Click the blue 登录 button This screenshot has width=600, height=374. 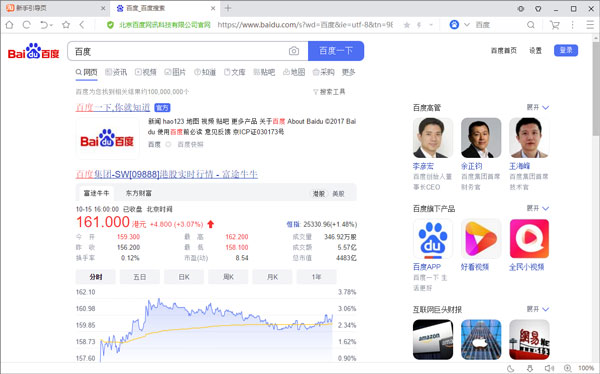566,51
